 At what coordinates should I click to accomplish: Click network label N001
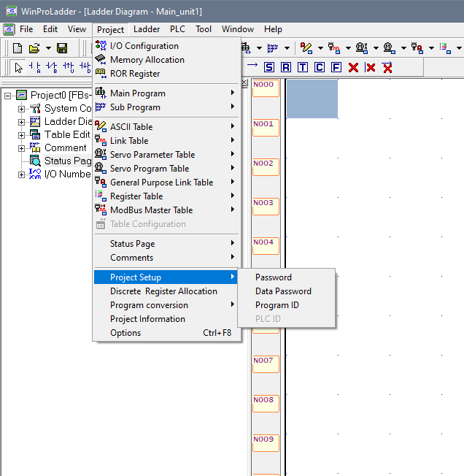[266, 128]
